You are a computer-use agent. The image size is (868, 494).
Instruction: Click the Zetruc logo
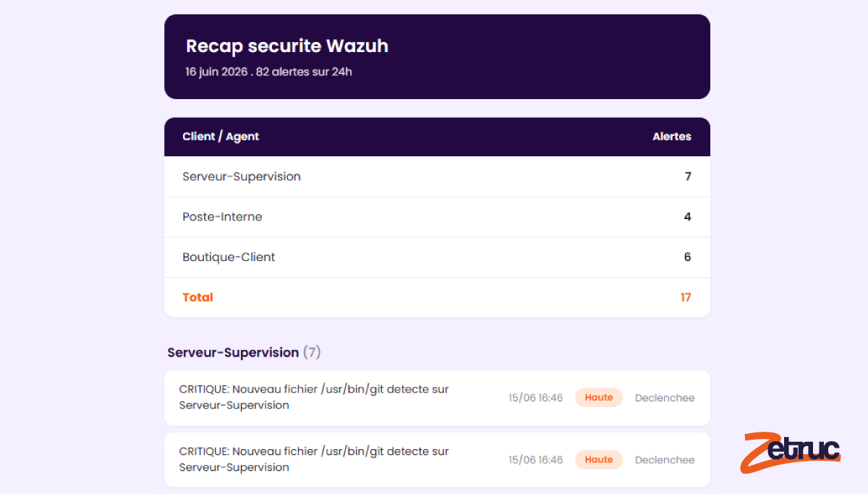click(x=791, y=453)
